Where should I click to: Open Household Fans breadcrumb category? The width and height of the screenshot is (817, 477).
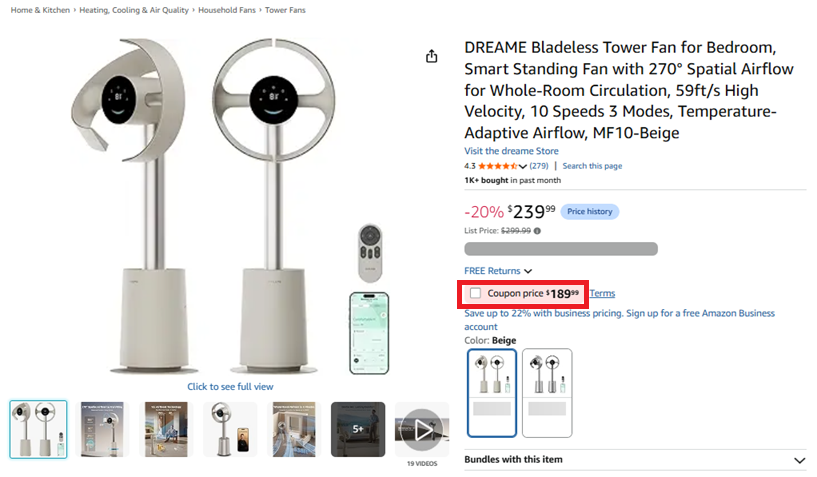click(227, 10)
